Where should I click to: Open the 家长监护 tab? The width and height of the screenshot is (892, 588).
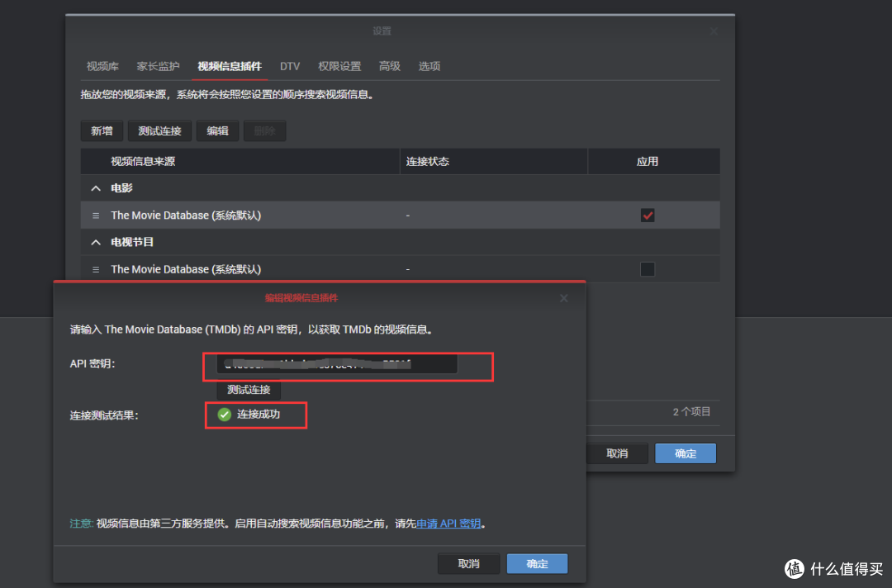click(x=158, y=66)
